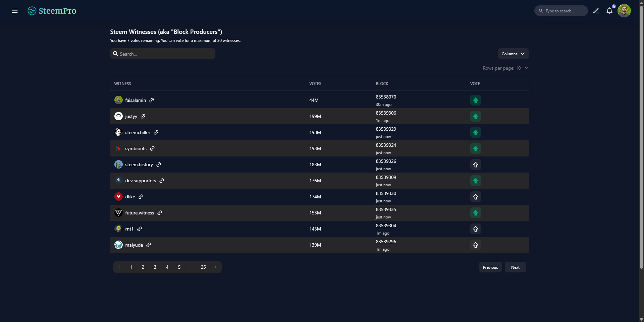The height and width of the screenshot is (322, 644).
Task: Open future.witness's link icon
Action: (x=160, y=213)
